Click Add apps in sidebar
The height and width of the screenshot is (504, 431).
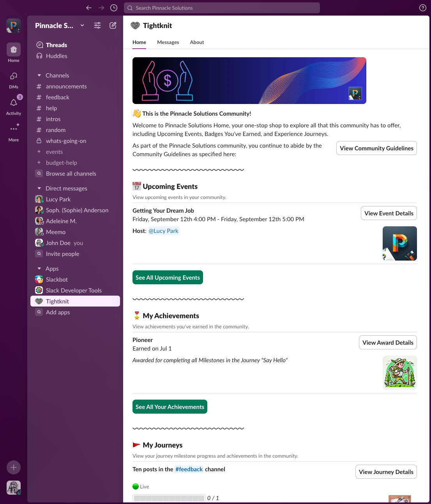coord(75,312)
